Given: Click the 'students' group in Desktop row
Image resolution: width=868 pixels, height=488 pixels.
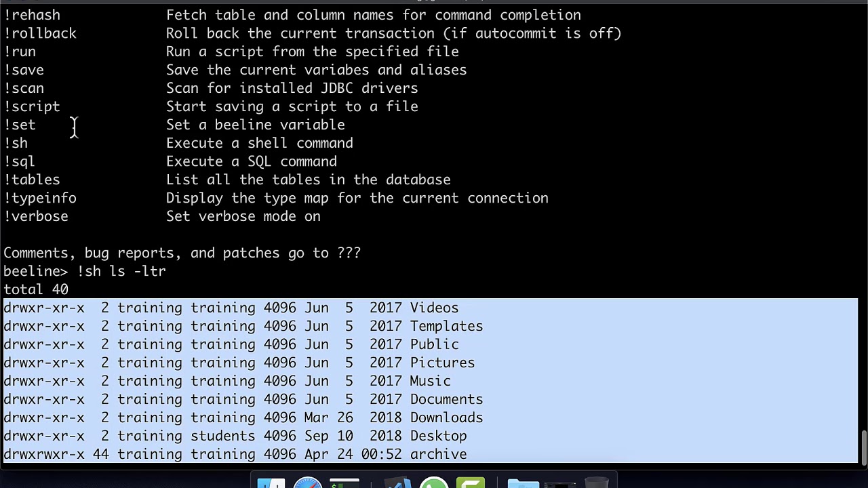Looking at the screenshot, I should (x=223, y=436).
